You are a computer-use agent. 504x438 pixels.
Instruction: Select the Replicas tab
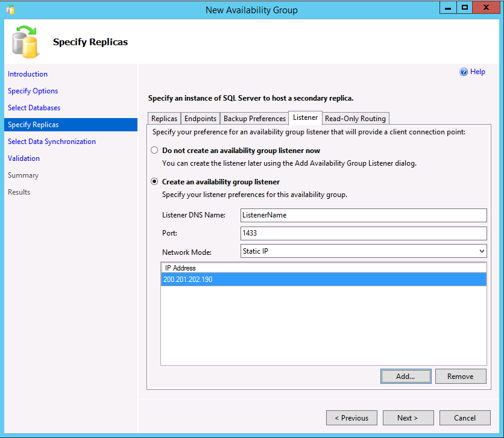[x=163, y=118]
